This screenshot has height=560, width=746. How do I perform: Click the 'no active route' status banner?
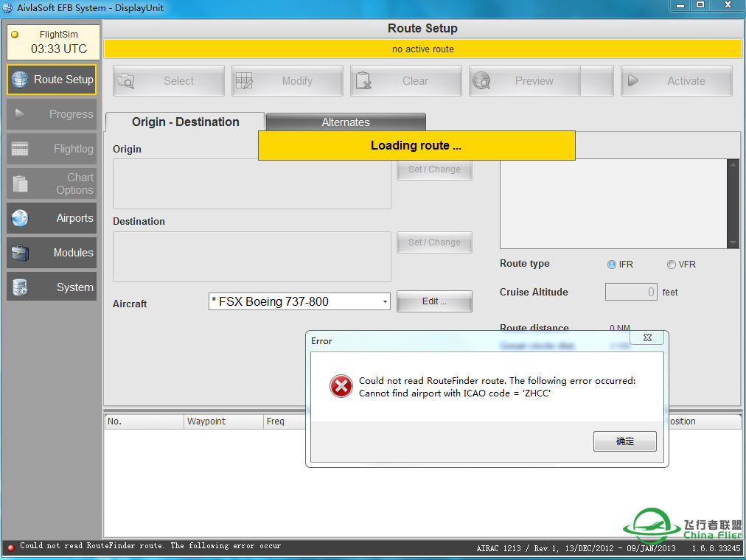tap(422, 49)
